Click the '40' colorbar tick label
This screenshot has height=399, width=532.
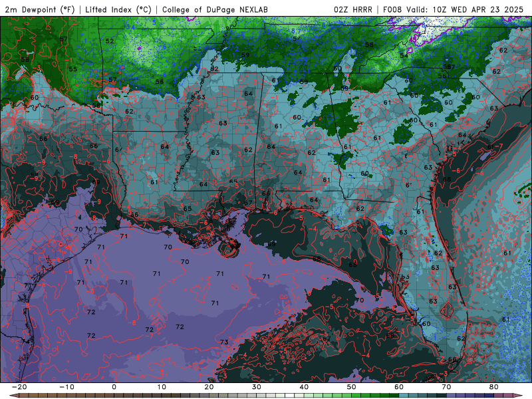click(x=304, y=387)
